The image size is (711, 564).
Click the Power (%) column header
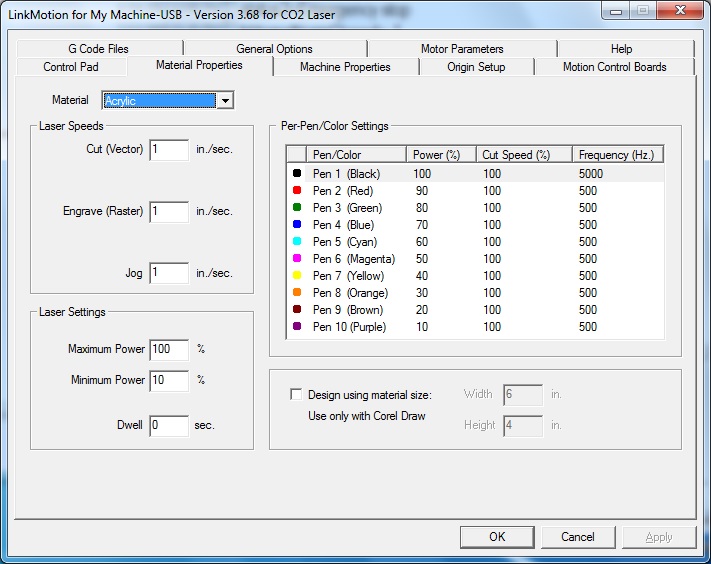pos(441,155)
